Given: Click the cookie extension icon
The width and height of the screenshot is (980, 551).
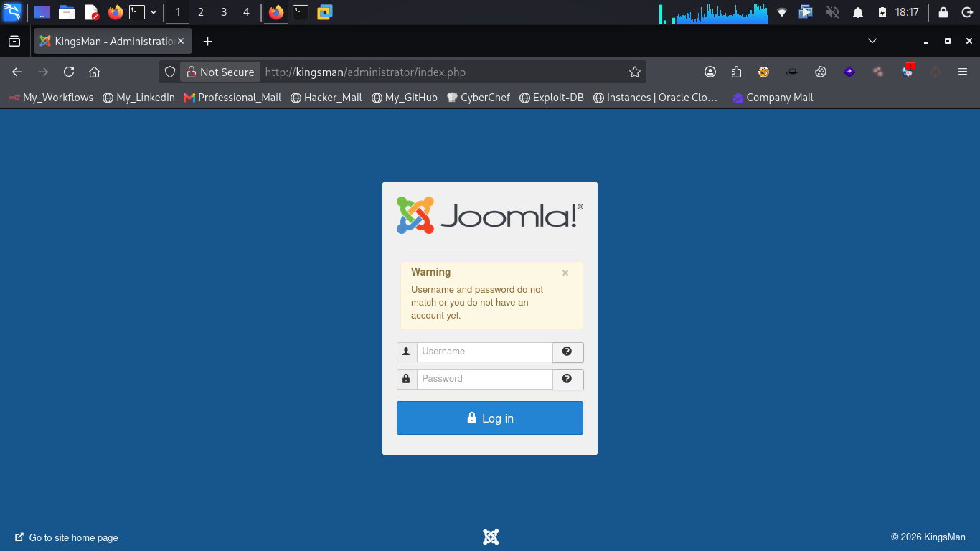Looking at the screenshot, I should click(821, 72).
